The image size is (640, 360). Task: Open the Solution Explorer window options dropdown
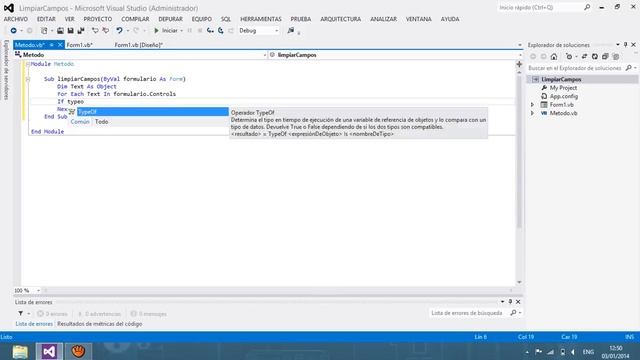coord(618,44)
